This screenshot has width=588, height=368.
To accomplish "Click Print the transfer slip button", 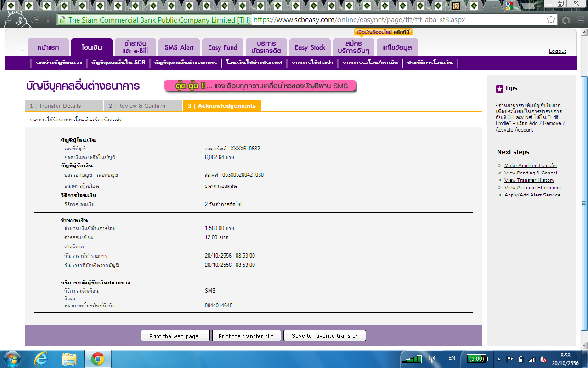I will (x=246, y=336).
